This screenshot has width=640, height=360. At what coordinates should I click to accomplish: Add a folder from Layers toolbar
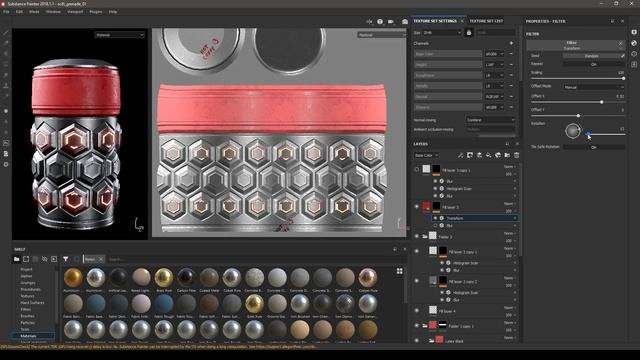[507, 155]
